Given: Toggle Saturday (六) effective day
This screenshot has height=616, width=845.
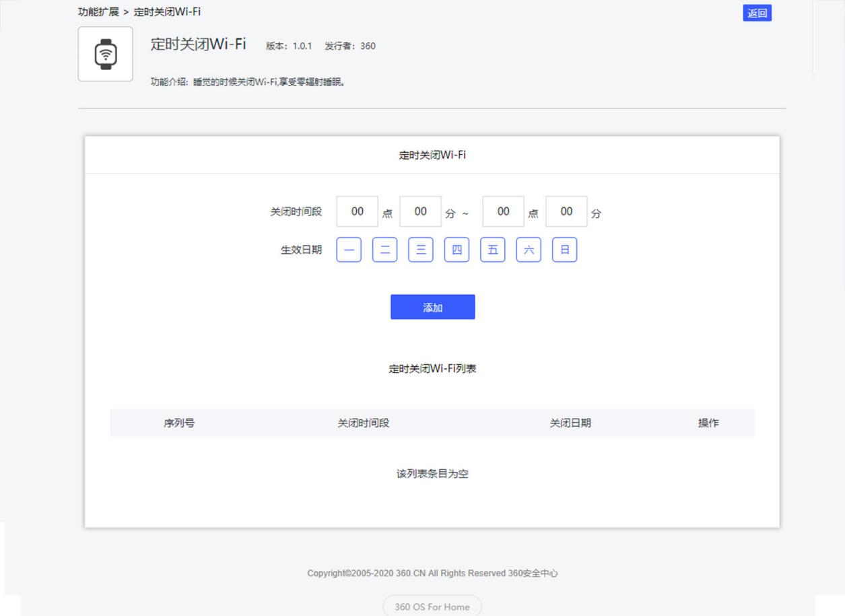Looking at the screenshot, I should [528, 249].
